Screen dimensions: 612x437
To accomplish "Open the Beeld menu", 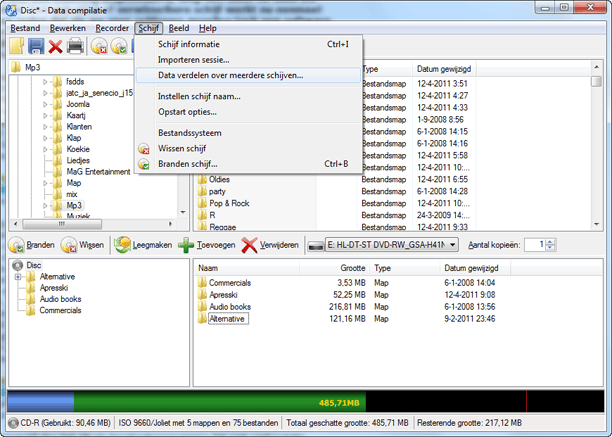I will pyautogui.click(x=179, y=28).
